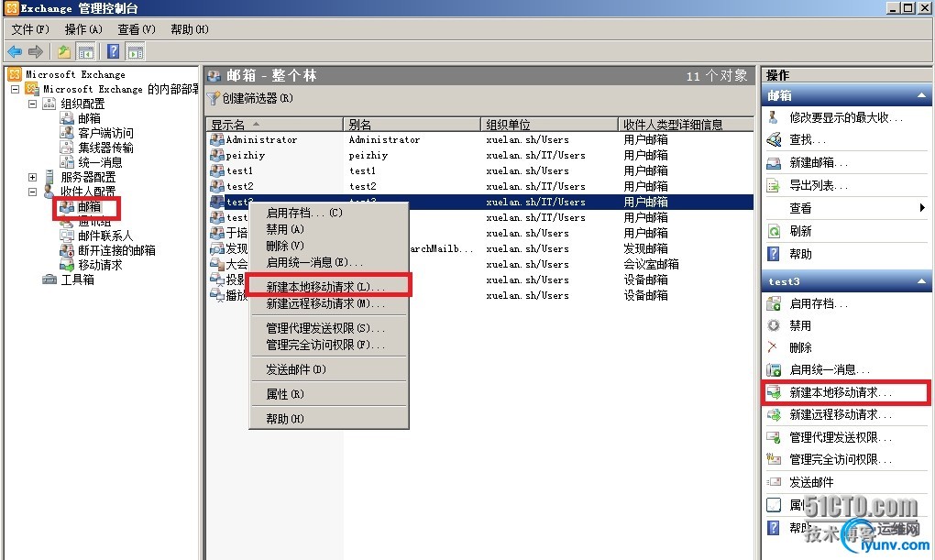Click the Back arrow toolbar icon
The height and width of the screenshot is (560, 935).
15,52
